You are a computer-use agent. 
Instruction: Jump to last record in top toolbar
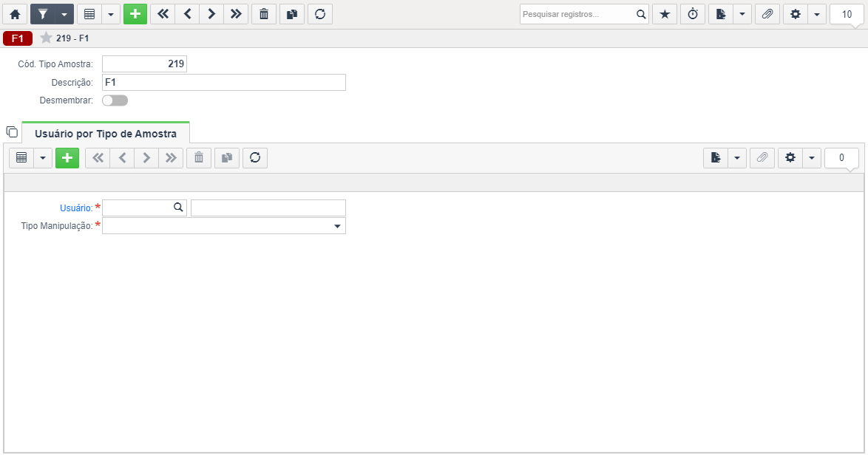tap(237, 14)
